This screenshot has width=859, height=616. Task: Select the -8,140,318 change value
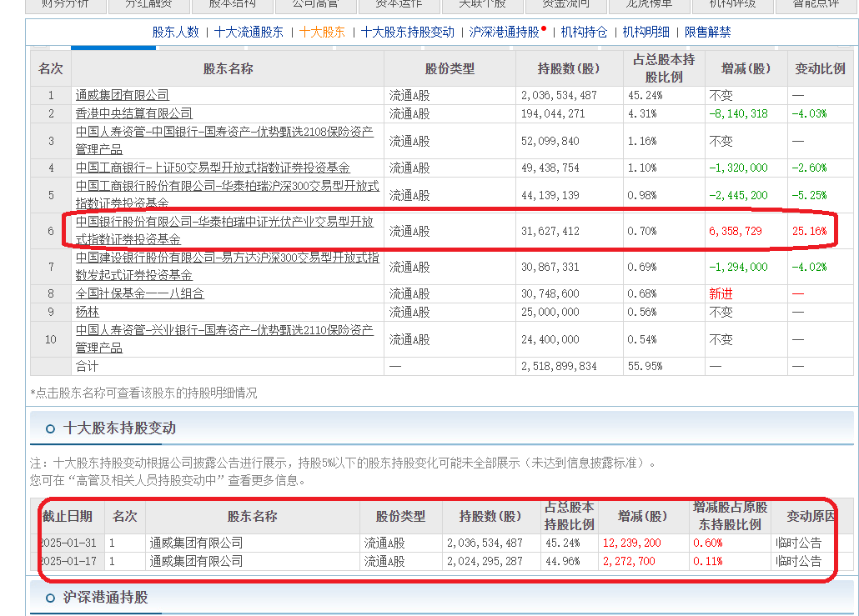coord(738,113)
